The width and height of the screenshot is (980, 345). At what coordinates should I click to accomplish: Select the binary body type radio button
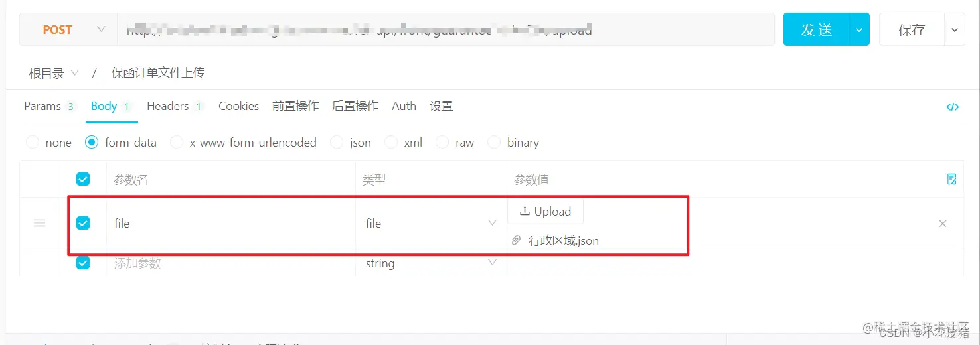click(494, 143)
